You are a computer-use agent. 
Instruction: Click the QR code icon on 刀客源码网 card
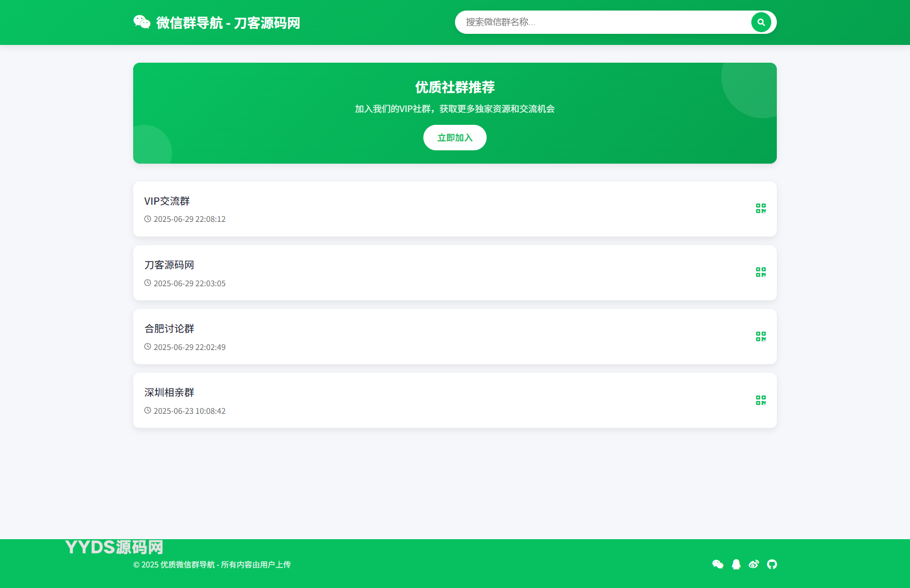coord(761,272)
